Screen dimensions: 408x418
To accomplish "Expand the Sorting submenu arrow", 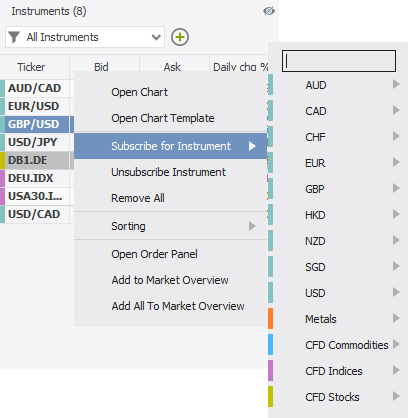I will coord(252,226).
